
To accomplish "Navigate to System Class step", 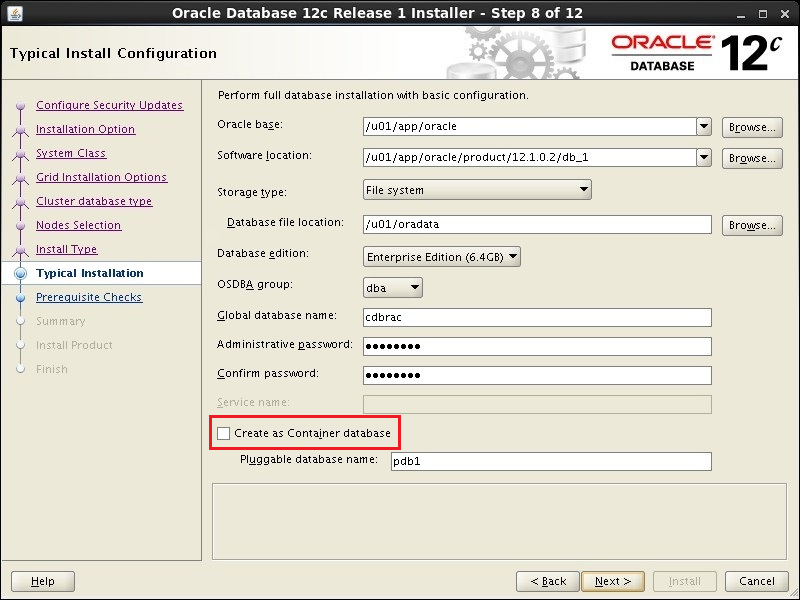I will click(71, 153).
